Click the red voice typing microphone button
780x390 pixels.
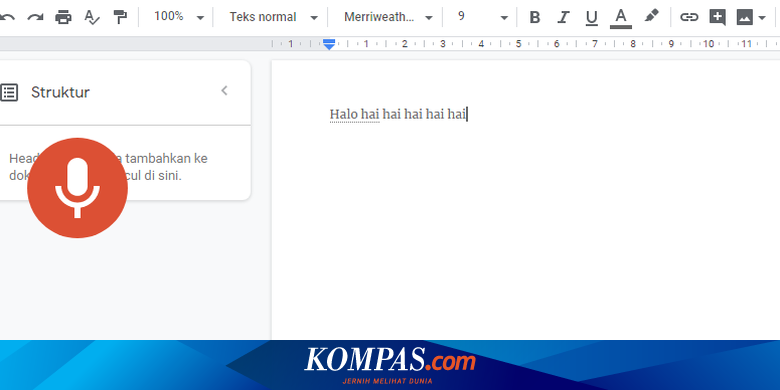pos(78,188)
